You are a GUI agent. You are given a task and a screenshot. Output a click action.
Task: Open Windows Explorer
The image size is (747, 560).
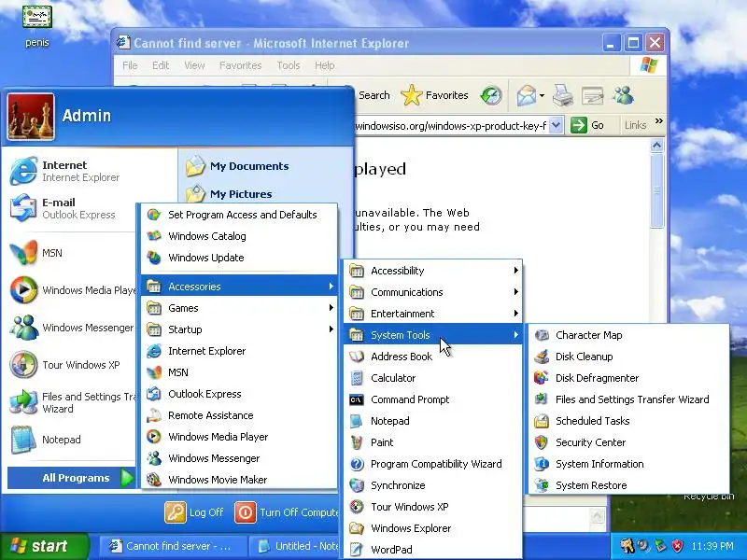(432, 527)
